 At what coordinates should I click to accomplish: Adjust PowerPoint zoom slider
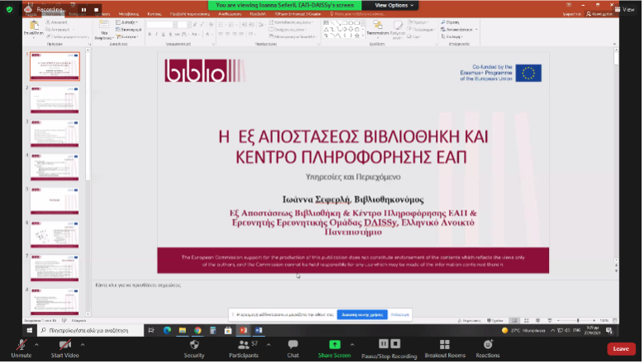click(580, 321)
